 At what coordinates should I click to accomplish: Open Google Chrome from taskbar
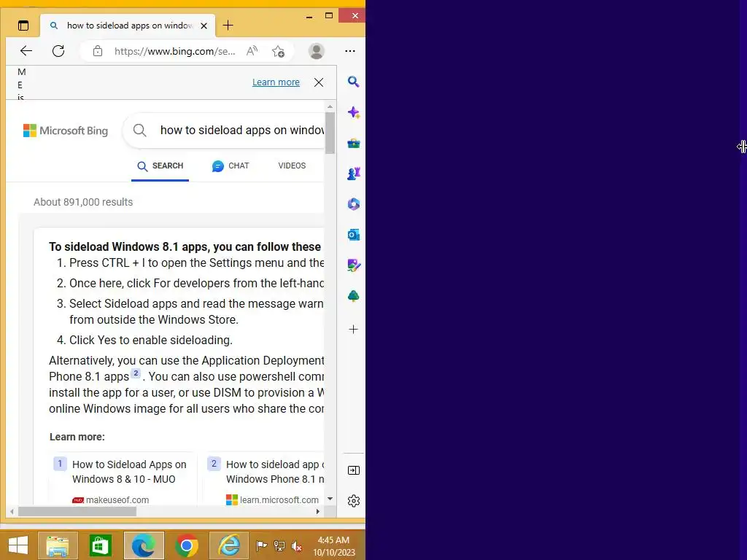tap(187, 545)
